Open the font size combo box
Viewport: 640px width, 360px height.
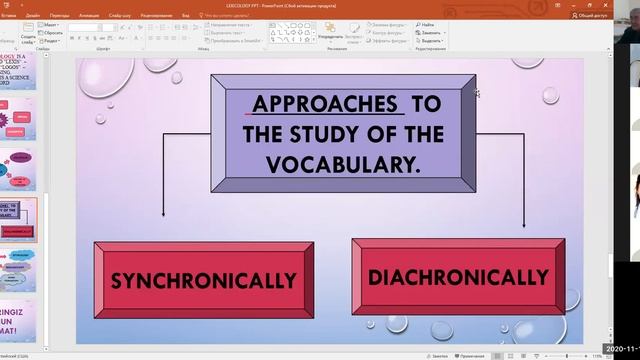pos(109,27)
